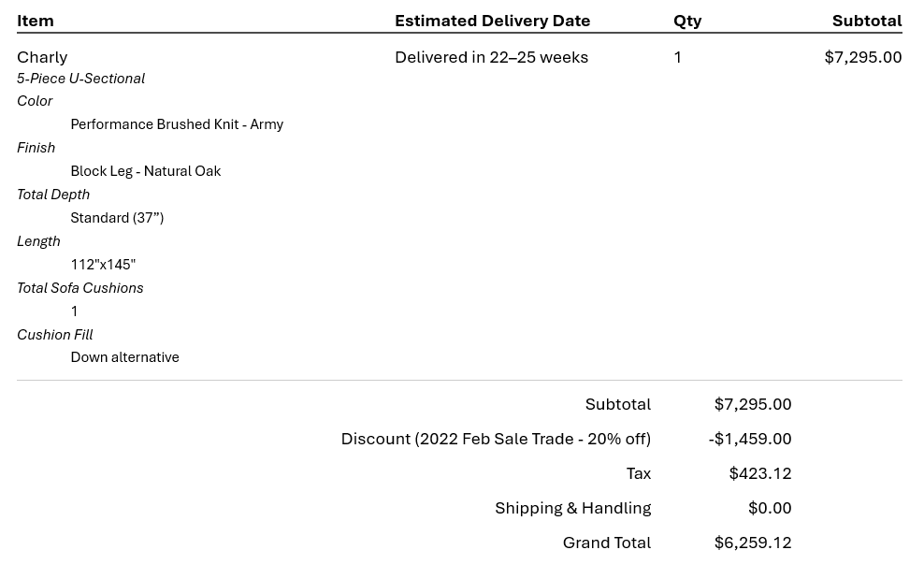The image size is (924, 579).
Task: Click the quantity value 1
Action: [x=678, y=57]
